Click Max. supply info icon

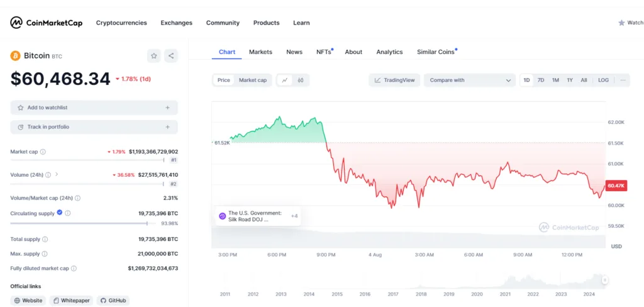(x=45, y=254)
